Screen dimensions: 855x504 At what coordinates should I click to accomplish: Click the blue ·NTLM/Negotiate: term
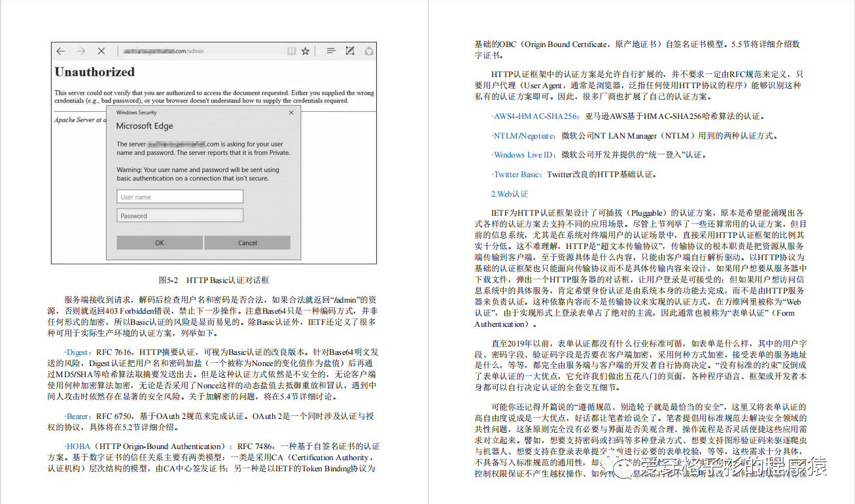[525, 136]
